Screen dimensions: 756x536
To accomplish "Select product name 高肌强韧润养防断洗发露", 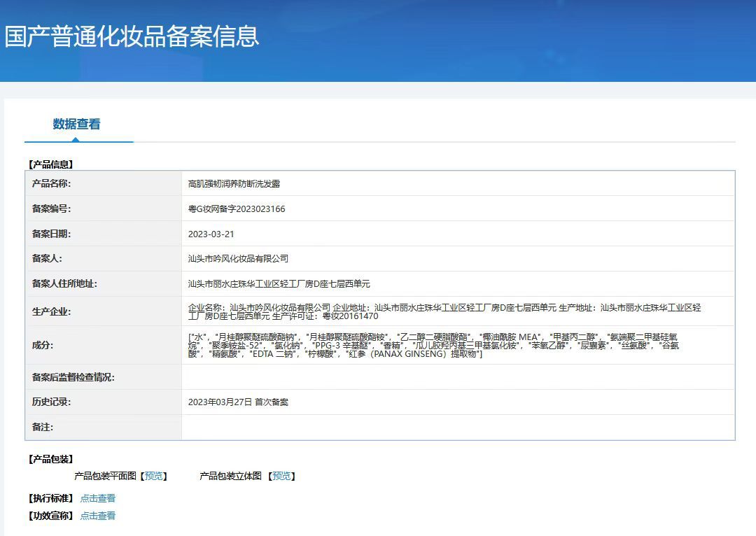I will point(234,183).
